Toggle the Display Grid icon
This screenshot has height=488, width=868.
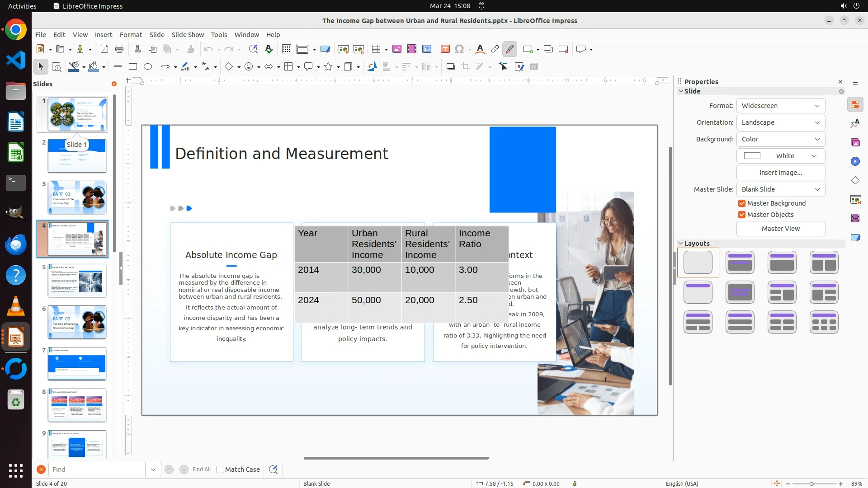[x=287, y=49]
